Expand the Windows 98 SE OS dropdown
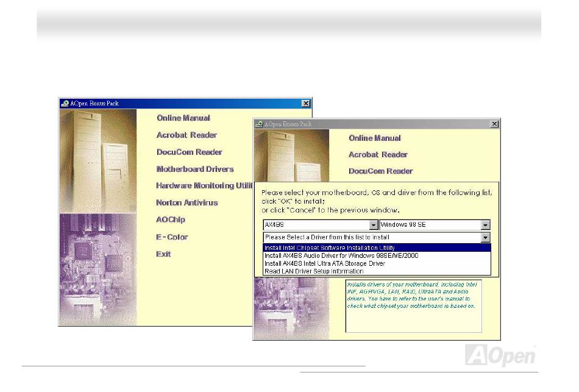The height and width of the screenshot is (392, 579). [x=486, y=224]
